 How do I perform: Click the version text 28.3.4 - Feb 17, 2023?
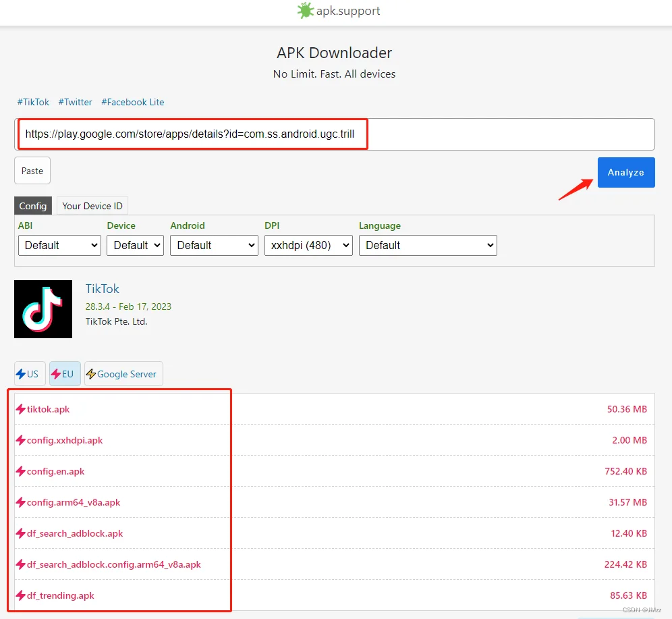128,306
